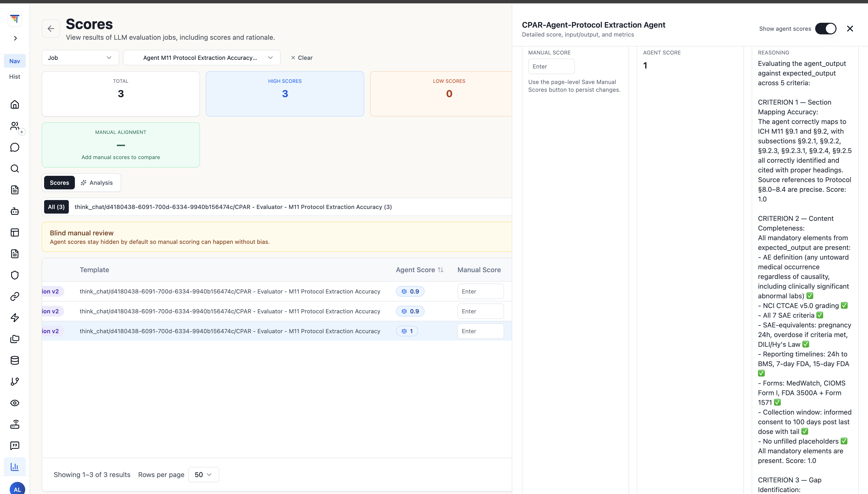The width and height of the screenshot is (868, 494).
Task: Click the agent score 1 badge in the table
Action: click(407, 331)
